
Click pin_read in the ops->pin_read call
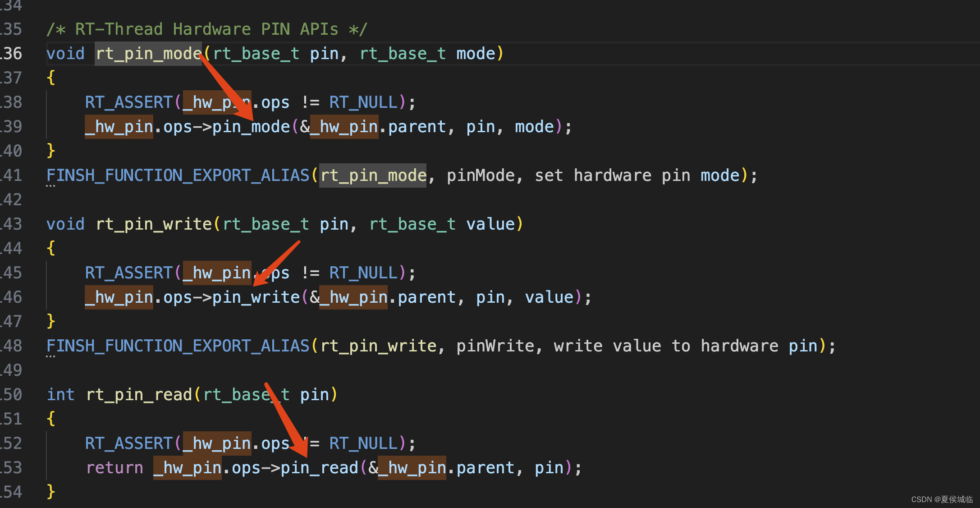320,468
